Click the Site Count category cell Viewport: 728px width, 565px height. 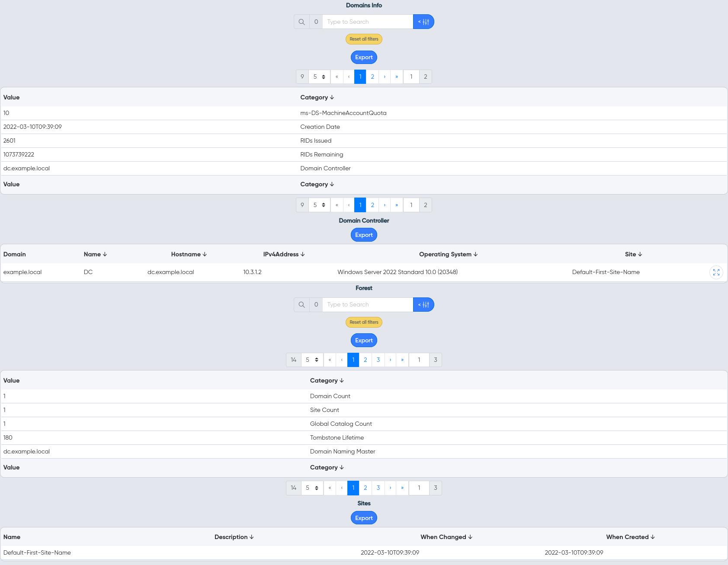[324, 410]
